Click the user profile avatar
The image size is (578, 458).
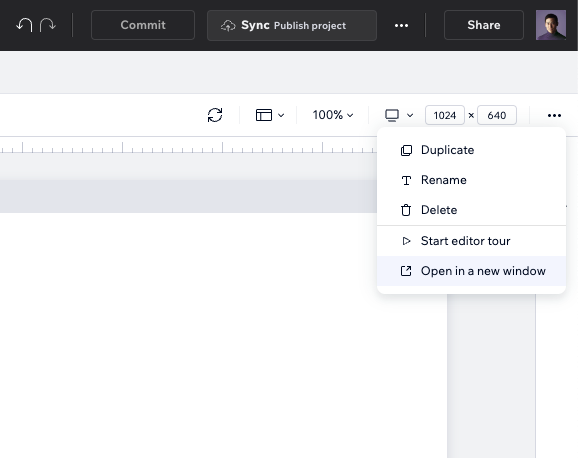click(551, 25)
